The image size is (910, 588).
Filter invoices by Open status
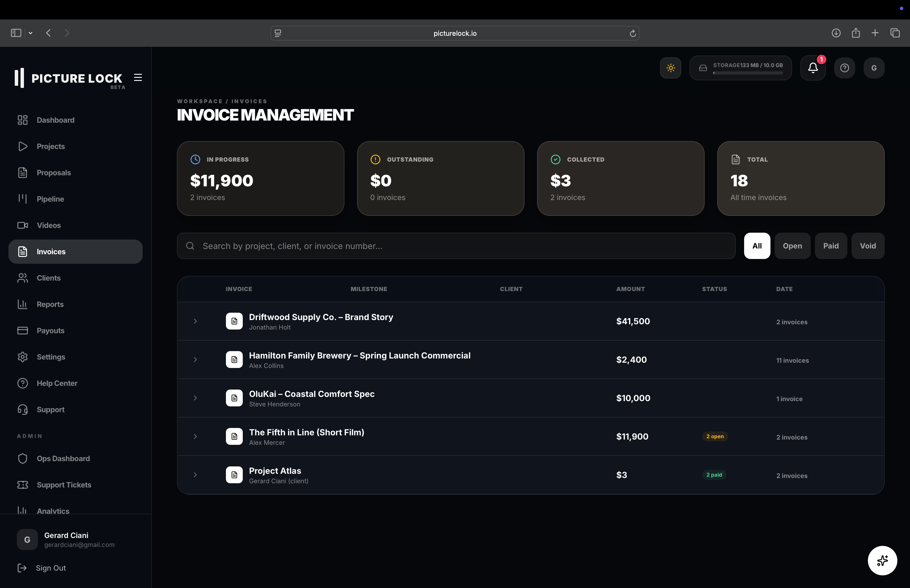tap(792, 246)
